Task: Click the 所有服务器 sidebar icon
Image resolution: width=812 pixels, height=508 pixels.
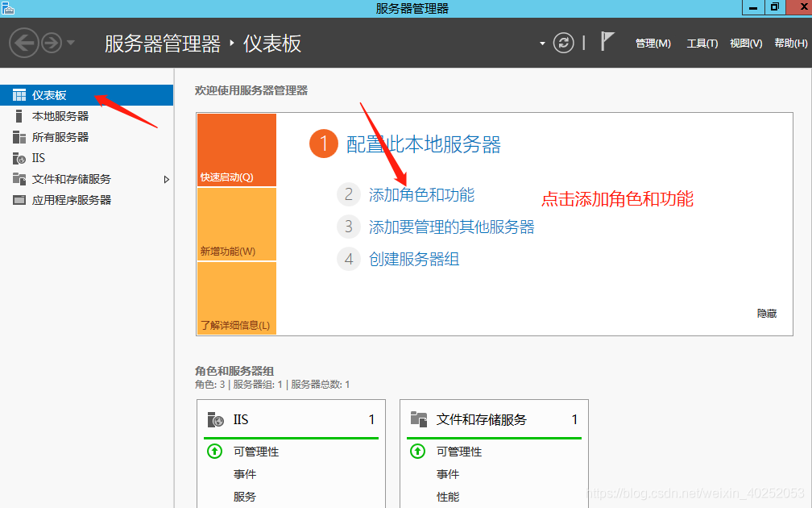Action: click(19, 137)
